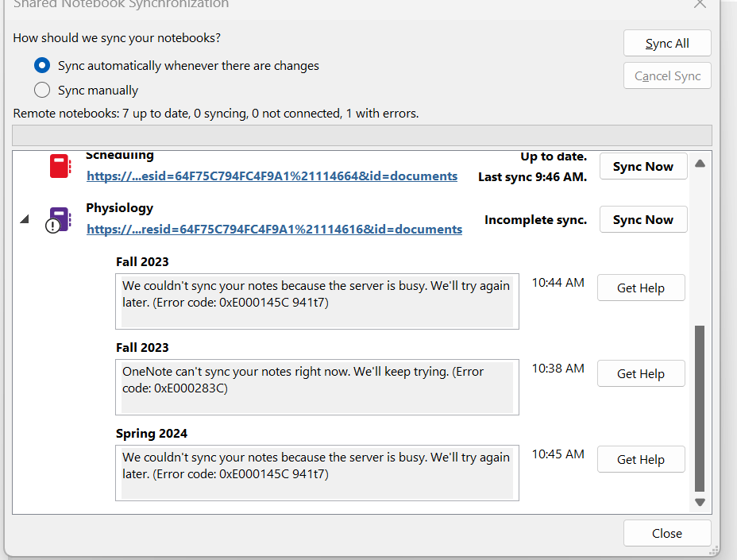This screenshot has width=737, height=560.
Task: Open the Physiology notebook URL link
Action: pos(274,230)
